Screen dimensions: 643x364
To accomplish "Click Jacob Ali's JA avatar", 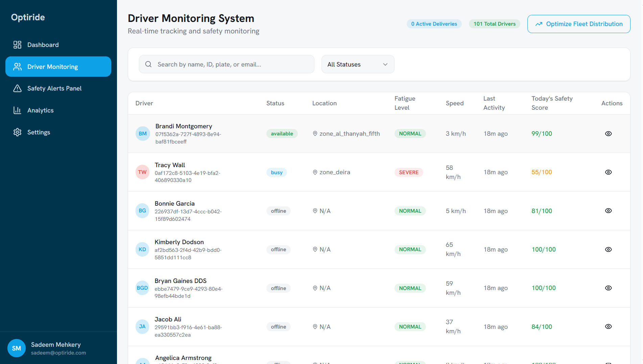I will pos(142,327).
